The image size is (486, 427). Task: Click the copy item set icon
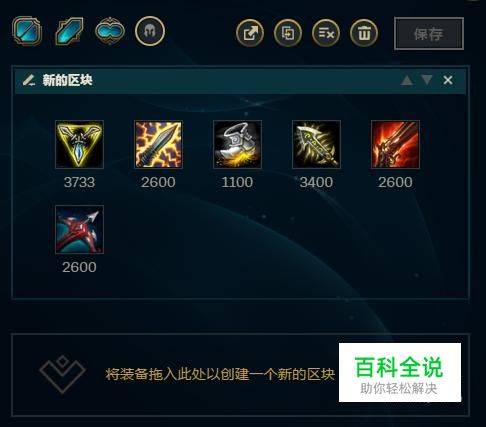[x=288, y=33]
